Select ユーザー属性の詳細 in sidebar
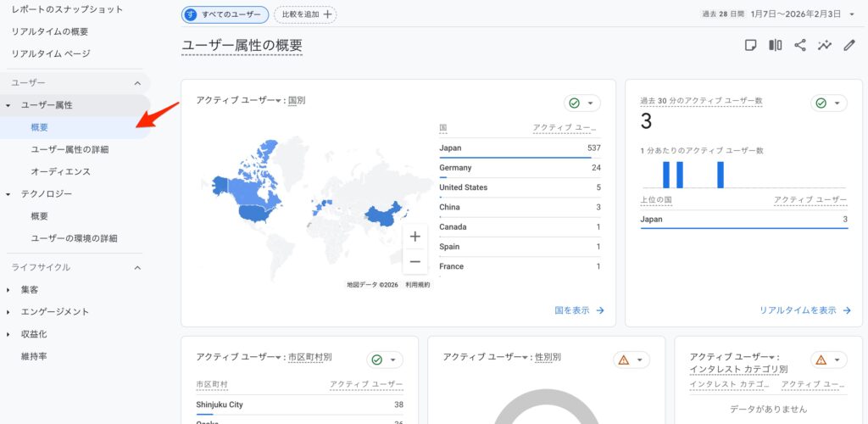This screenshot has height=424, width=868. [x=70, y=149]
